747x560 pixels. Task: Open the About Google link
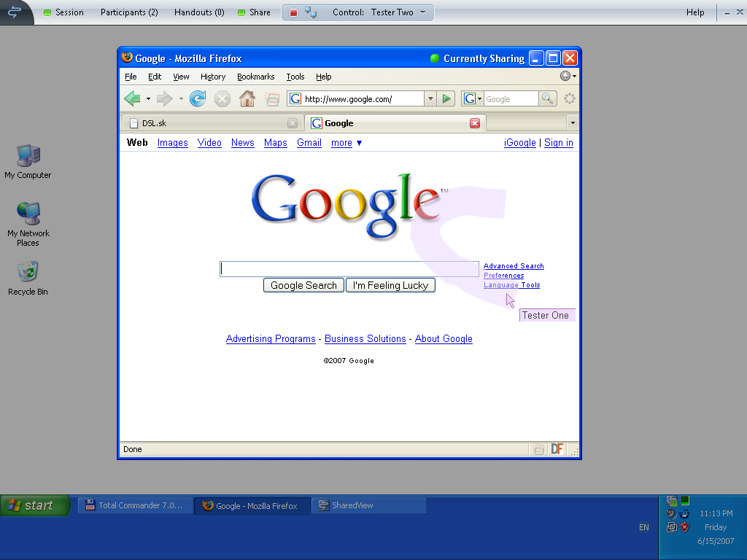pos(444,338)
